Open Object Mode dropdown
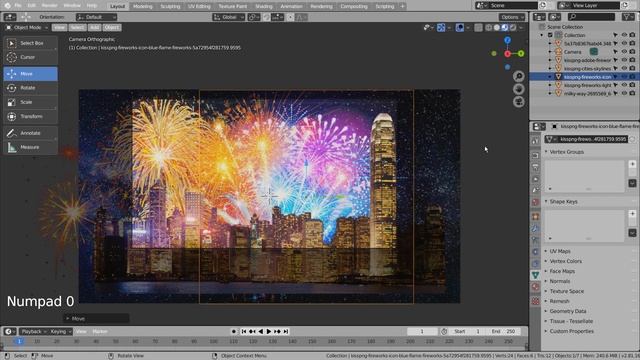The width and height of the screenshot is (640, 360). tap(27, 28)
